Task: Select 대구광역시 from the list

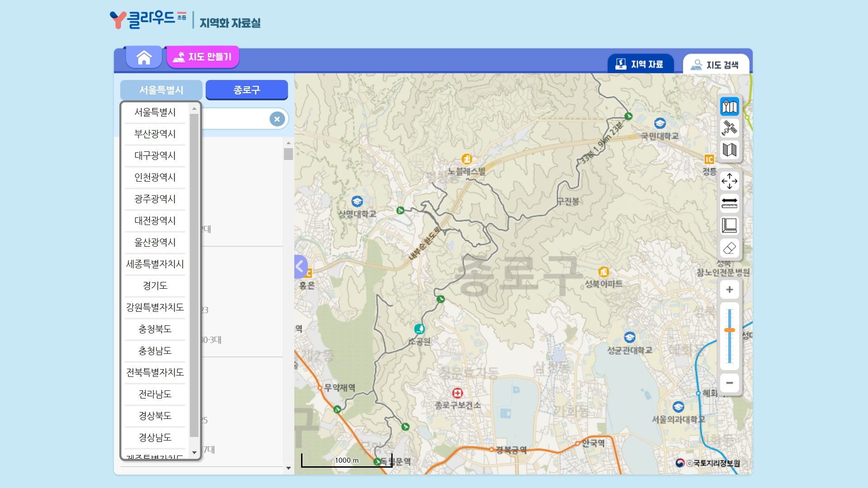Action: 155,155
